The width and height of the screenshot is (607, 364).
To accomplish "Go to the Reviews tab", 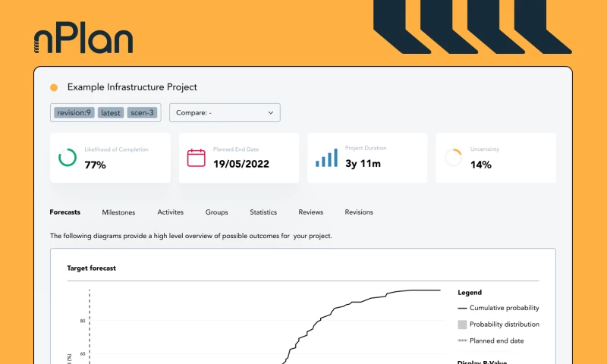I will (311, 212).
